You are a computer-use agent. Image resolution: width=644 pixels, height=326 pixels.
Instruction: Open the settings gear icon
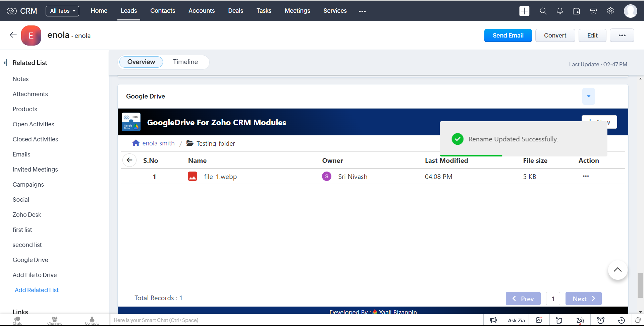pos(610,11)
